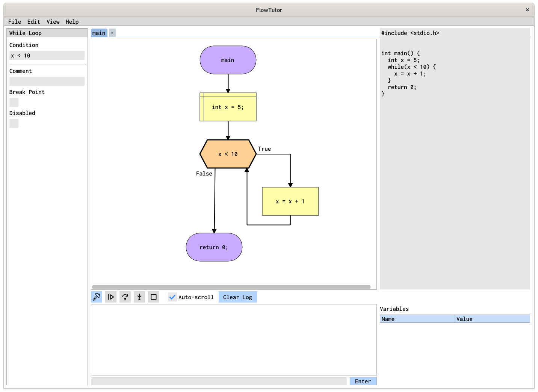Image resolution: width=538 pixels, height=392 pixels.
Task: Add a new function tab with plus
Action: pos(112,33)
